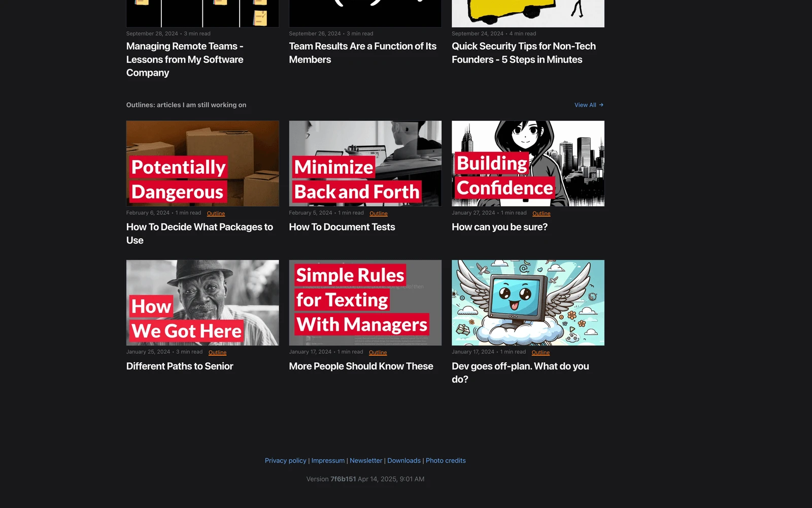Click the 'Potentially Dangerous' thumbnail image
Viewport: 812px width, 508px height.
click(202, 164)
